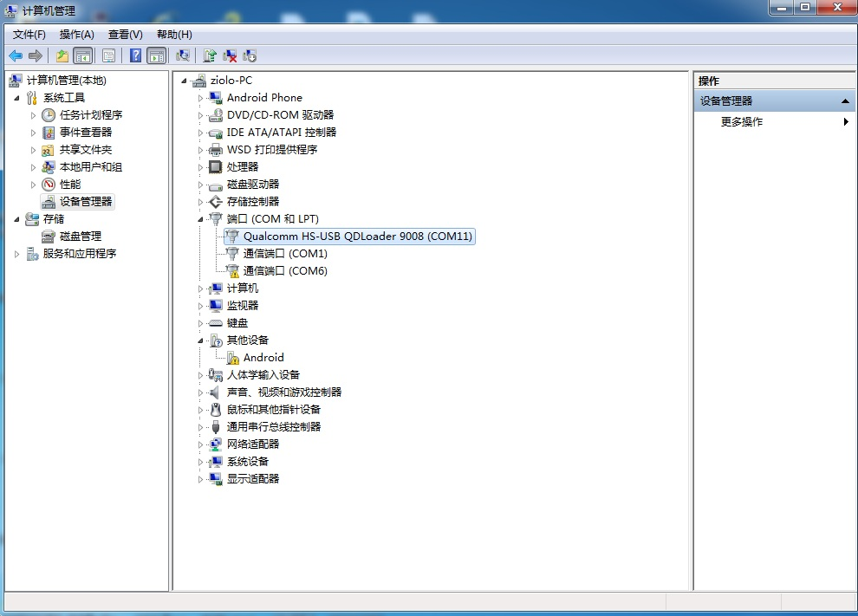This screenshot has width=858, height=616.
Task: Select 存储控制器 icon
Action: 216,202
